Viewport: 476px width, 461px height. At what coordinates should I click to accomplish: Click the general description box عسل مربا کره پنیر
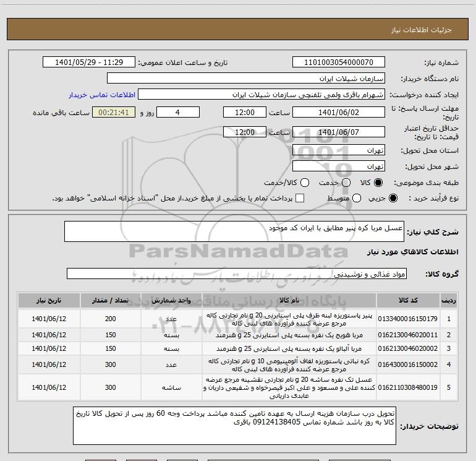coord(234,231)
